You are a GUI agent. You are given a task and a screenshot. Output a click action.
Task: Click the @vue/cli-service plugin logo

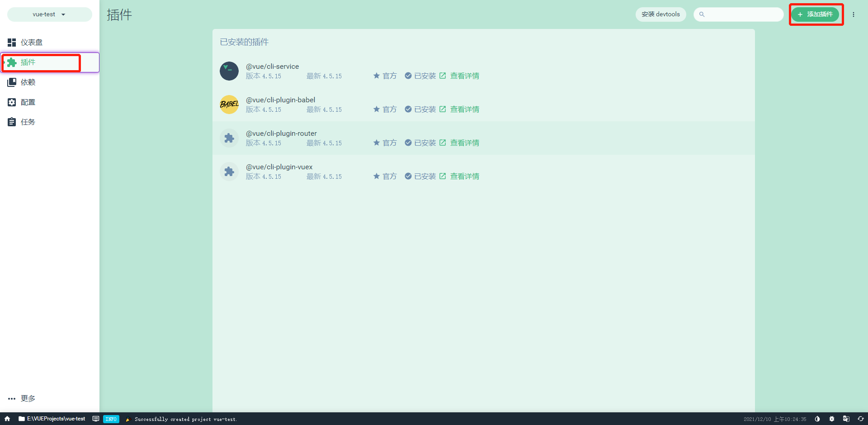pos(229,71)
